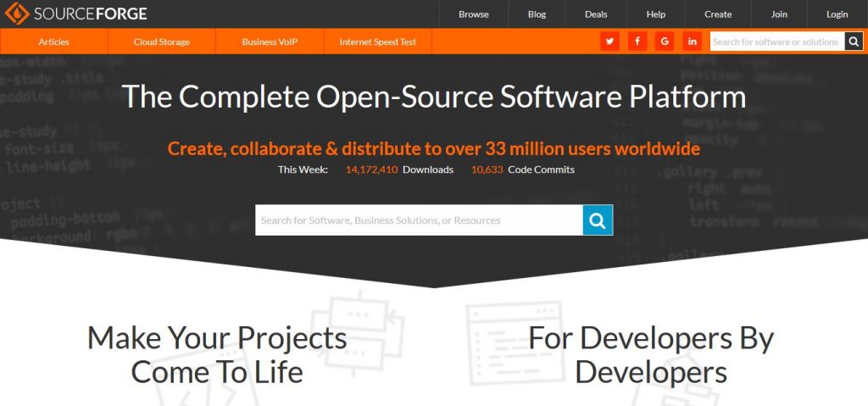Screen dimensions: 868x406
Task: Click the small header search magnifier button
Action: tap(854, 42)
